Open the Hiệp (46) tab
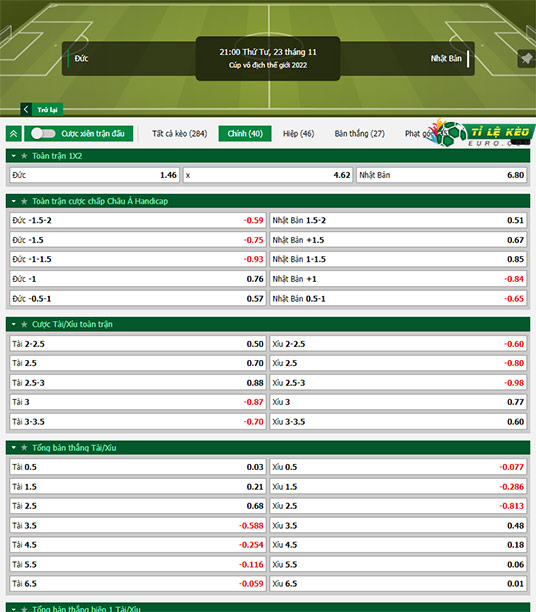The width and height of the screenshot is (536, 612). 298,133
